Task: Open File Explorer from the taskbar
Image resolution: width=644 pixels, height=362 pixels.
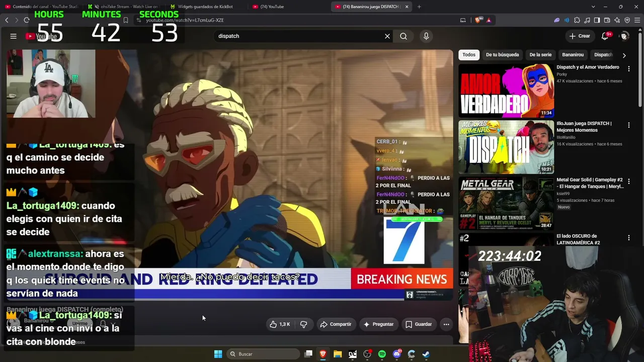Action: click(338, 354)
